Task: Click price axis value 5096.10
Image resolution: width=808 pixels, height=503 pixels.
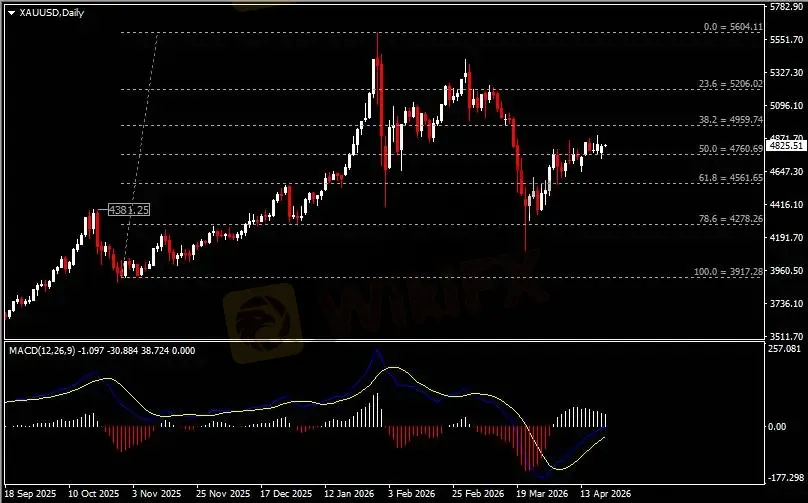Action: 786,105
